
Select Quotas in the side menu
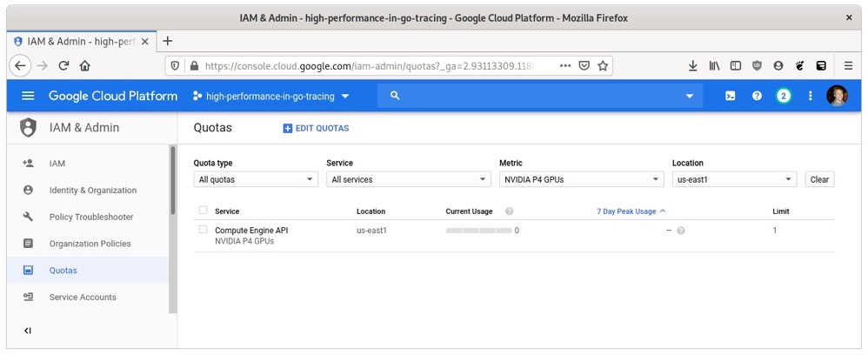(x=89, y=271)
